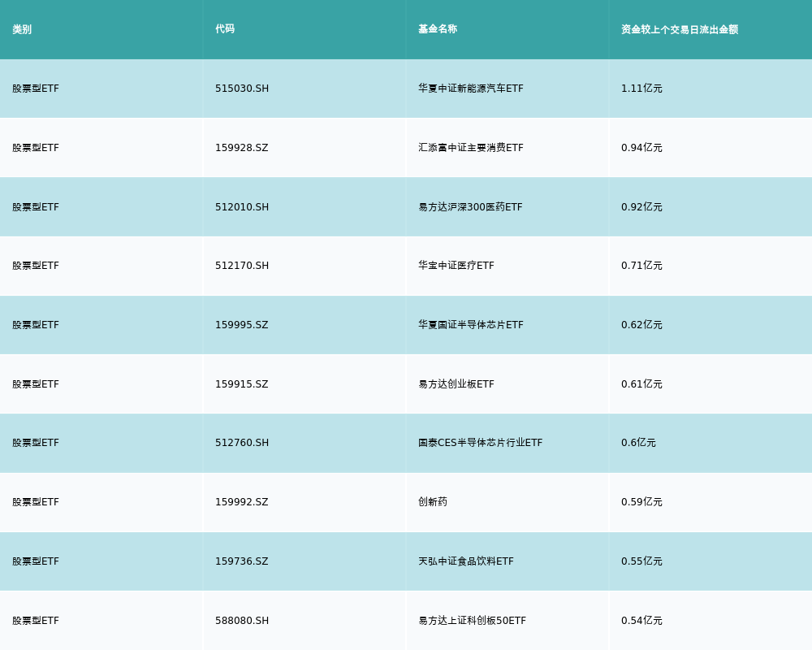This screenshot has height=650, width=812.
Task: Click 股票型ETF in the 159736.SZ row
Action: [x=36, y=561]
